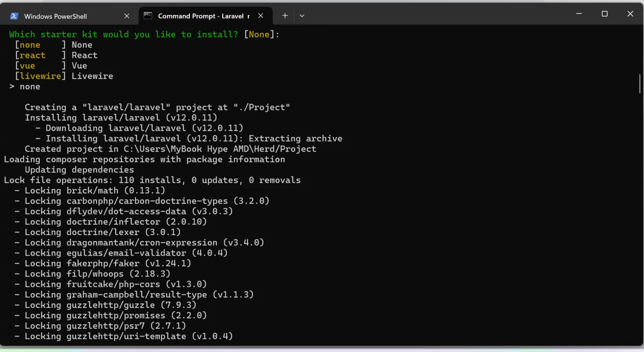Image resolution: width=644 pixels, height=352 pixels.
Task: Click the [vue] Vue option line
Action: [x=51, y=66]
